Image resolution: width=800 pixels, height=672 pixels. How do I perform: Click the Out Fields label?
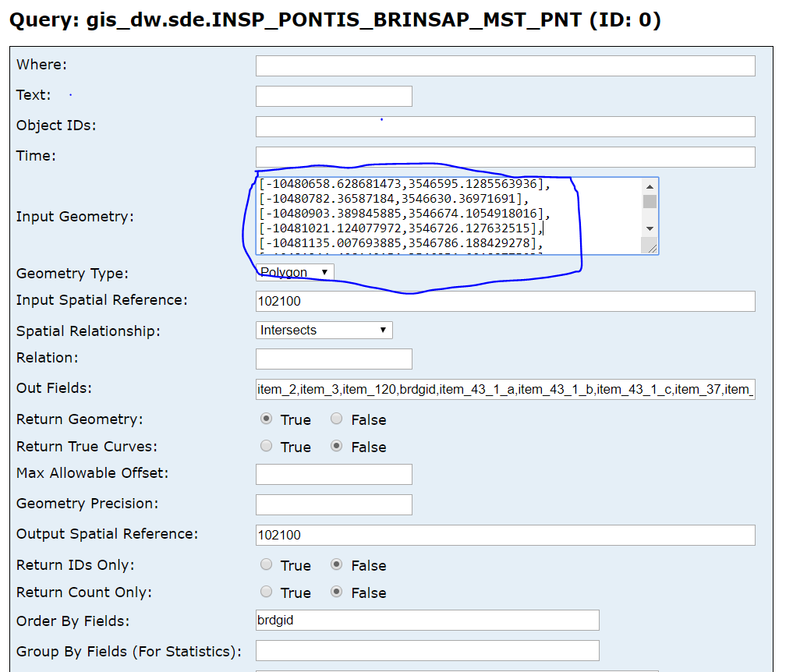(x=54, y=388)
